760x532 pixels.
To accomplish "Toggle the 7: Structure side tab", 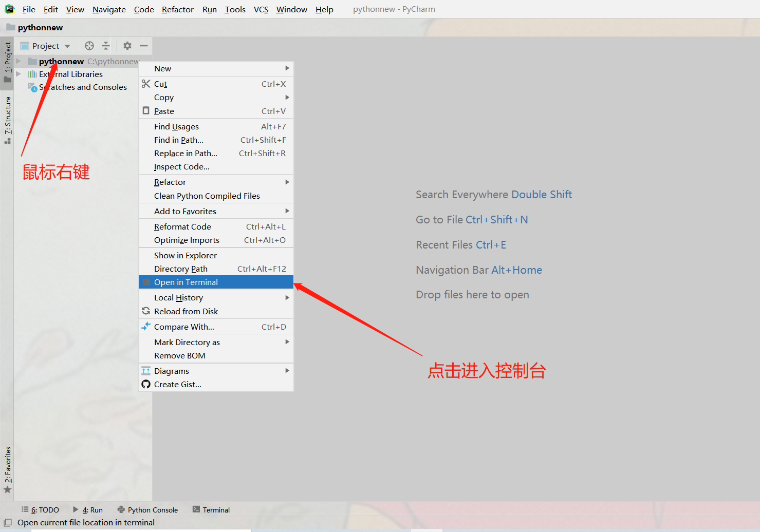I will tap(7, 120).
